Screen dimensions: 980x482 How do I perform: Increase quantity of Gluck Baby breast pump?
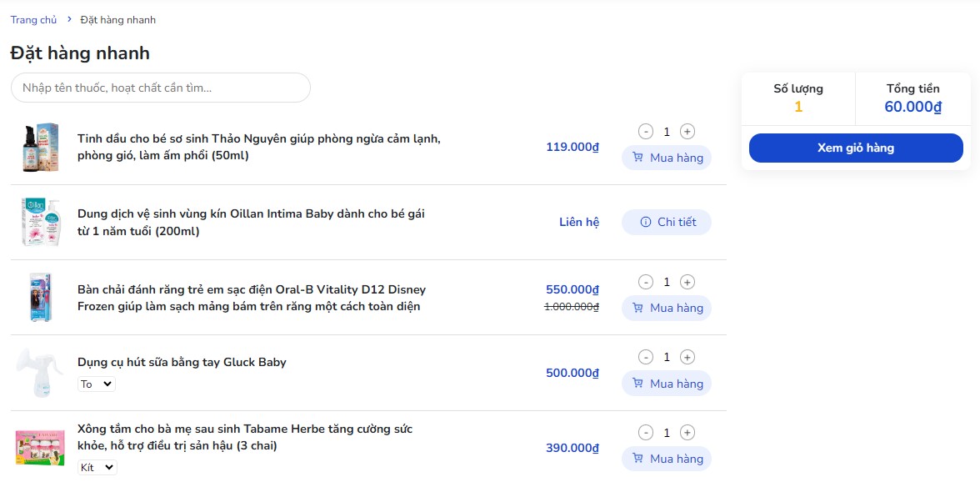[x=687, y=357]
